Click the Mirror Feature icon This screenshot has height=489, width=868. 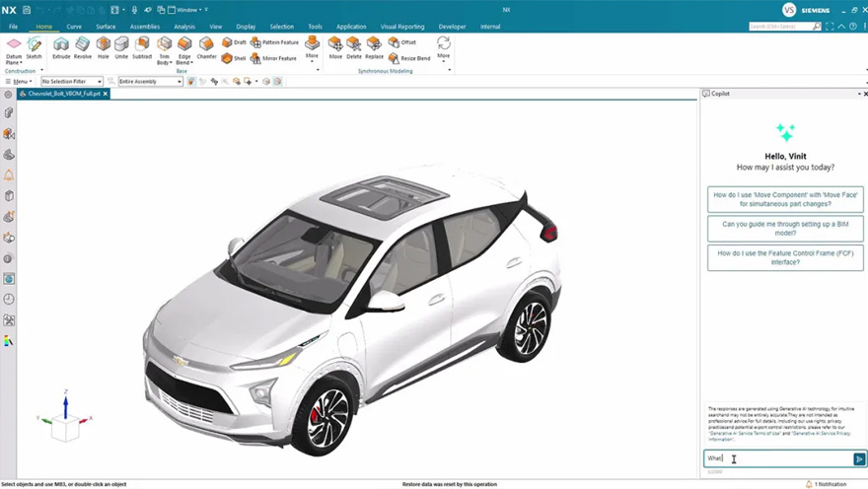coord(255,58)
